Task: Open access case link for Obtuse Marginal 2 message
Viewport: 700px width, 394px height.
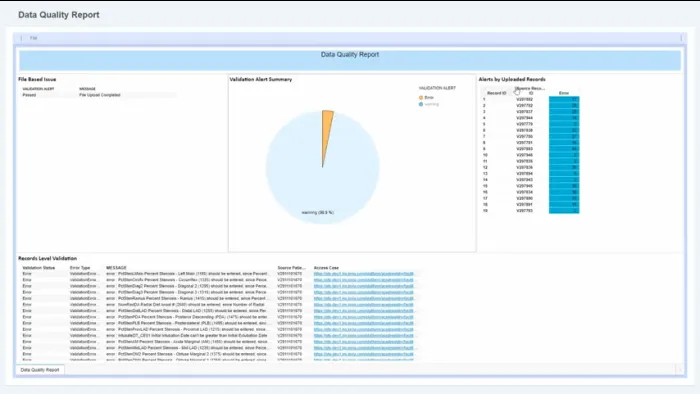Action: point(364,354)
